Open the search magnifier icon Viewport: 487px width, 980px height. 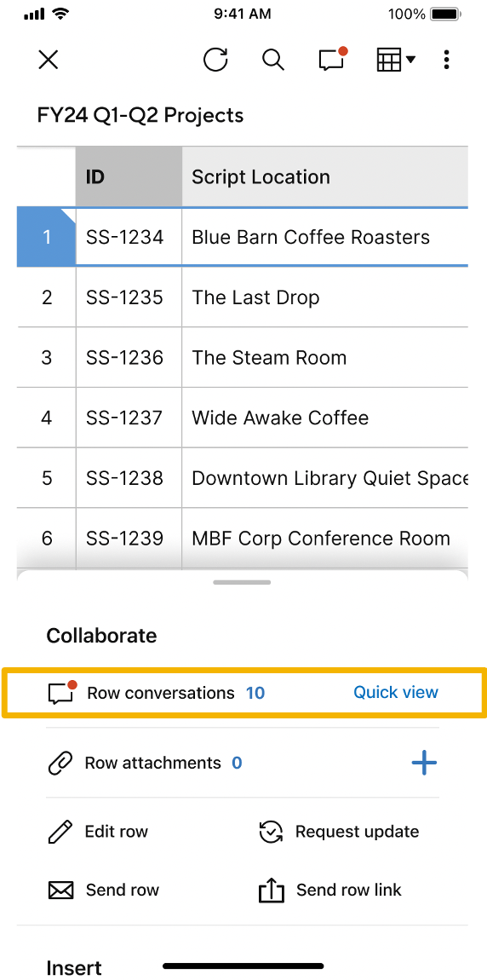coord(272,60)
